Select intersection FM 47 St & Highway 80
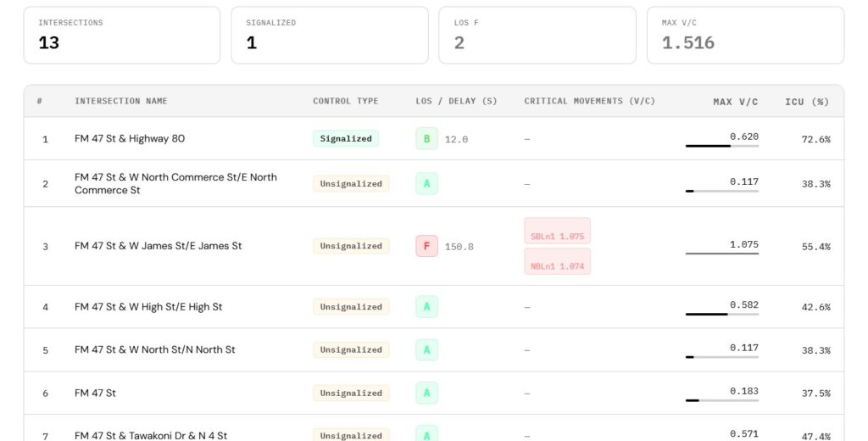 pos(130,138)
